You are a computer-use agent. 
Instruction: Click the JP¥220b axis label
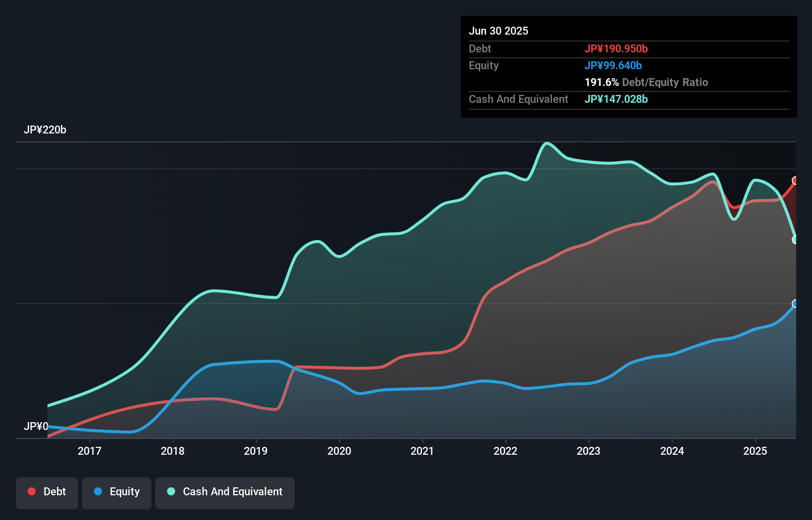45,130
